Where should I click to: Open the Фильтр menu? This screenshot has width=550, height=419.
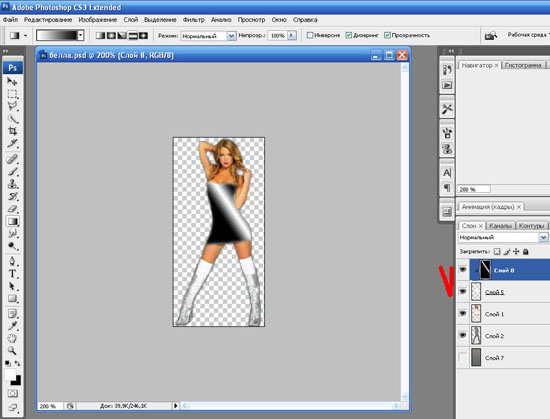(194, 20)
